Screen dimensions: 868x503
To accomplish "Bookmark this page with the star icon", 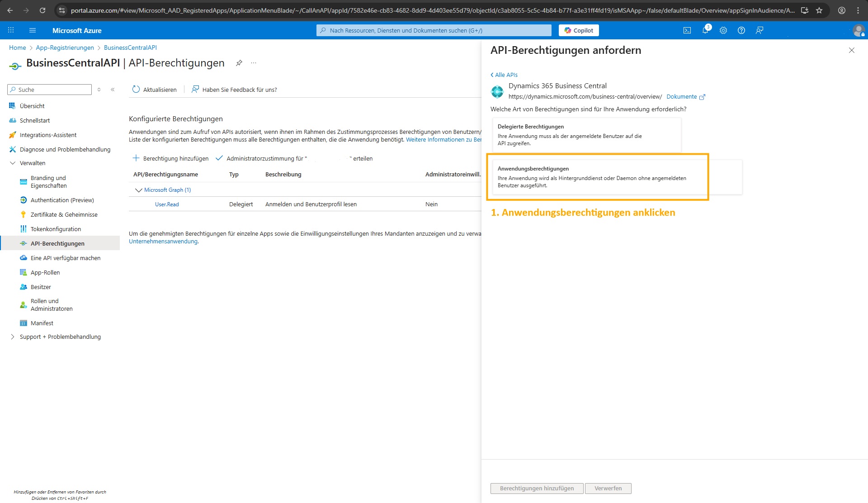I will pyautogui.click(x=819, y=10).
